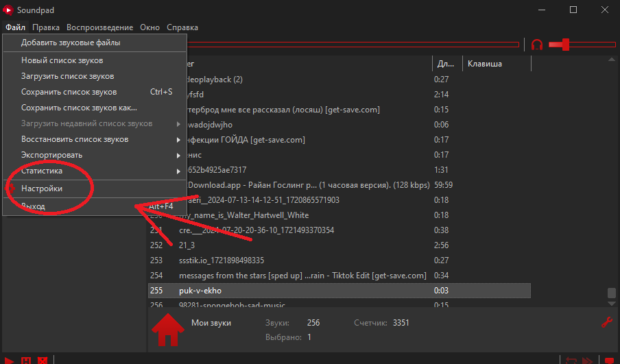Select the row with duration 0:06
Viewport: 620px width, 364px height.
point(359,125)
